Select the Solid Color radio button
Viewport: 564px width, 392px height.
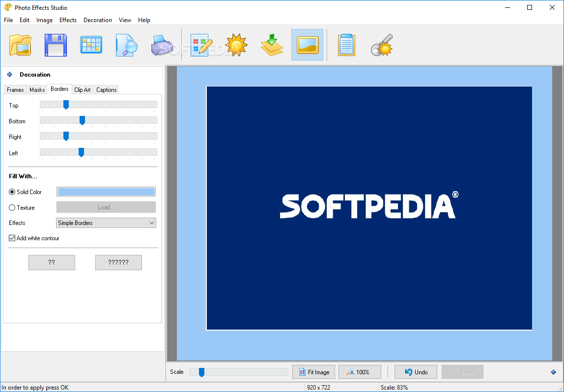coord(12,192)
